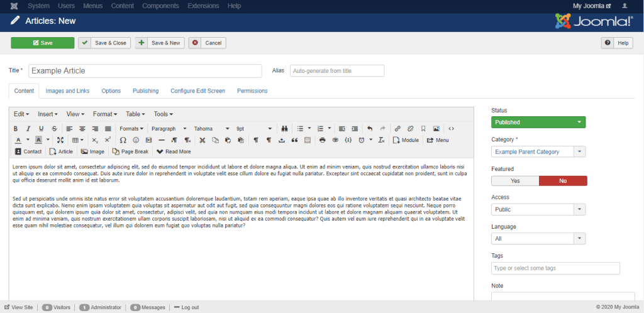Justify the text
The width and height of the screenshot is (644, 313).
pos(108,129)
